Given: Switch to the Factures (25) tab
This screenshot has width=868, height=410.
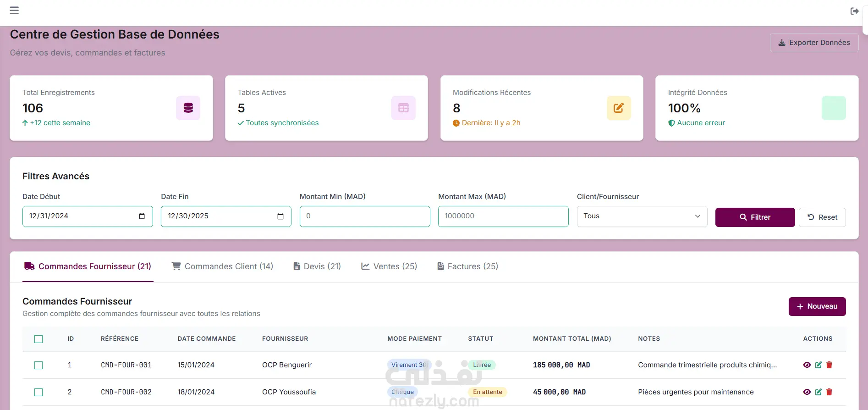Looking at the screenshot, I should [467, 266].
